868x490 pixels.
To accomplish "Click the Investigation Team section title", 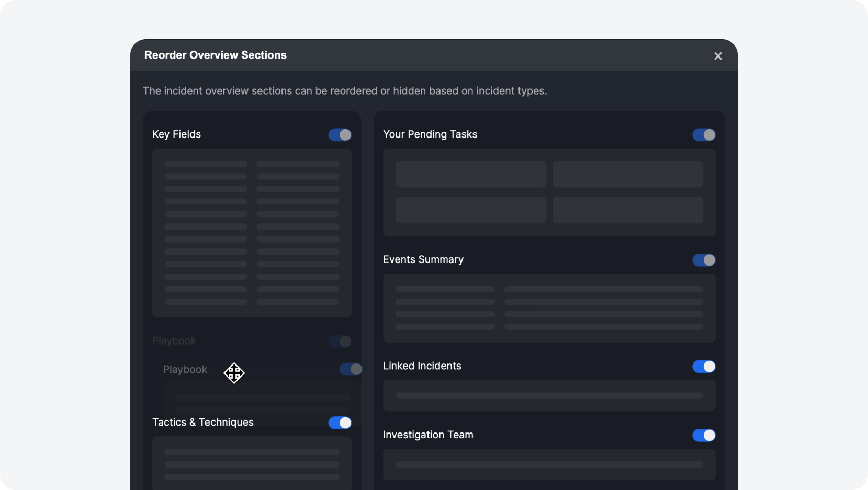I will coord(428,435).
